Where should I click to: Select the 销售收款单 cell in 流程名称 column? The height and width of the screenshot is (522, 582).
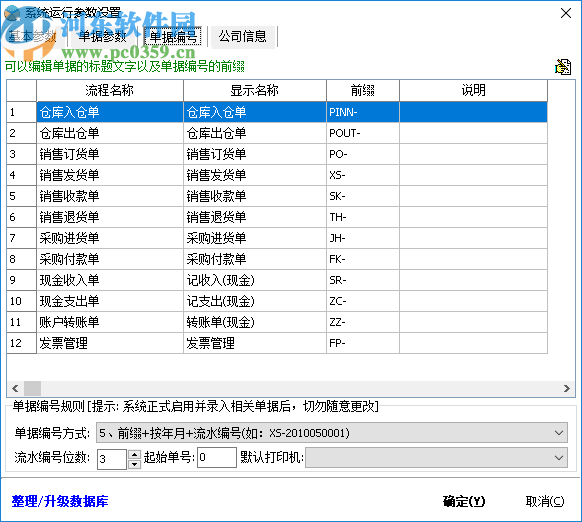click(x=110, y=196)
